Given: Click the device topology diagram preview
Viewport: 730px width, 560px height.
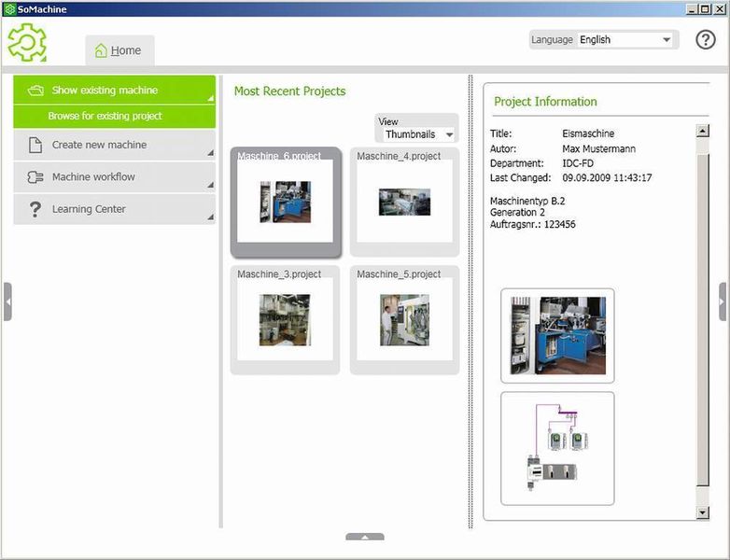Looking at the screenshot, I should click(x=557, y=448).
